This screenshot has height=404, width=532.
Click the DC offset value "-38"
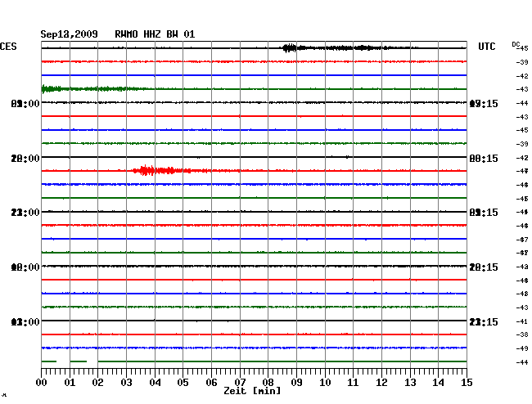[522, 334]
